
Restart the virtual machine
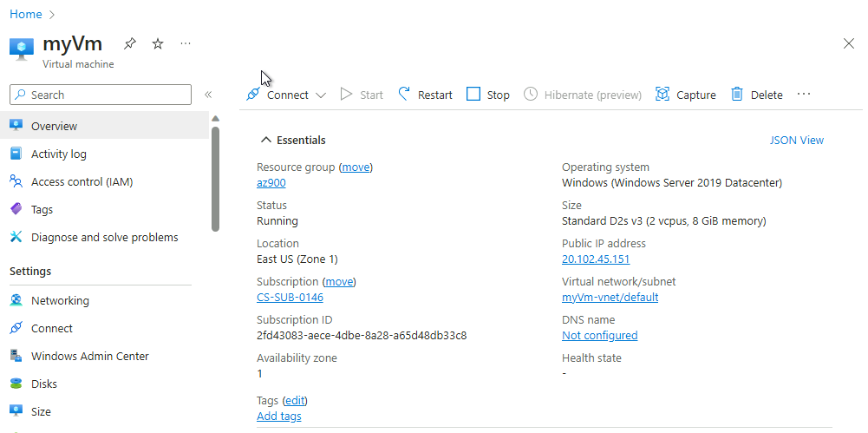tap(425, 95)
